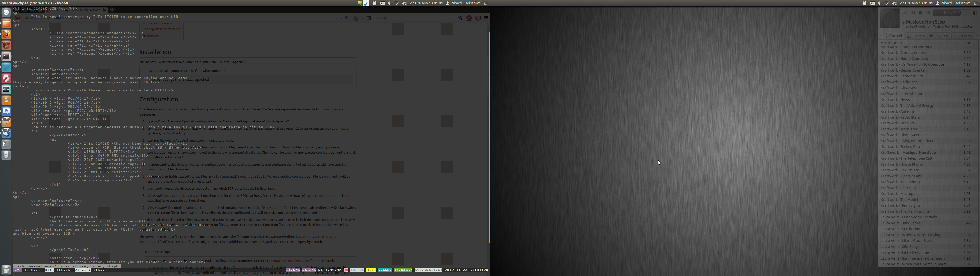This screenshot has width=980, height=276.
Task: Click the Firefox Google search field
Action: 415,18
